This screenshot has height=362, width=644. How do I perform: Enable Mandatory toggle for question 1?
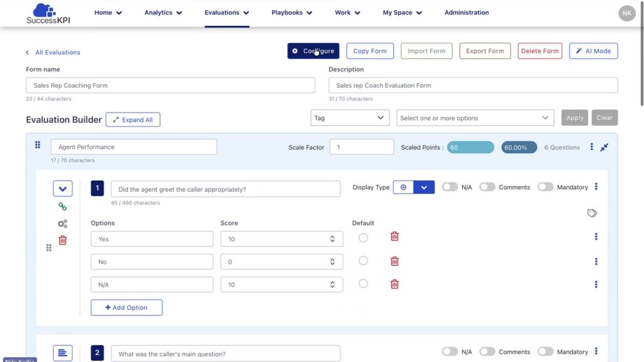pyautogui.click(x=545, y=187)
